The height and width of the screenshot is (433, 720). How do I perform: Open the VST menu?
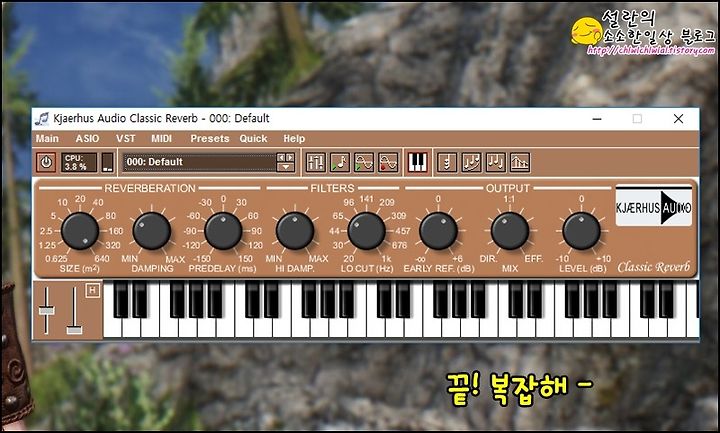coord(125,138)
